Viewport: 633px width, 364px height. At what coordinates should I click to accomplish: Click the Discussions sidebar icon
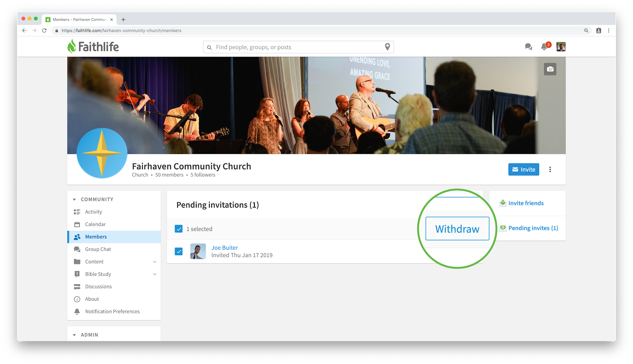coord(77,286)
